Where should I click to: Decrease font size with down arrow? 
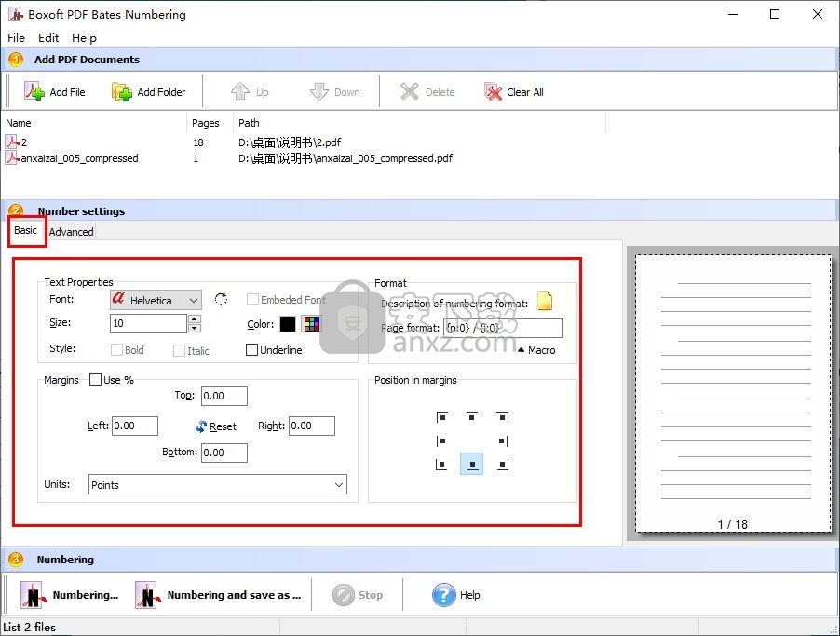(x=195, y=328)
